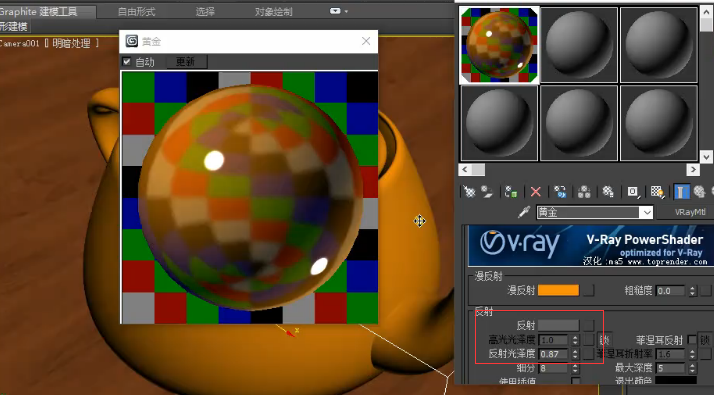Open the Camera001 viewport label menu
The image size is (714, 395).
pos(20,43)
